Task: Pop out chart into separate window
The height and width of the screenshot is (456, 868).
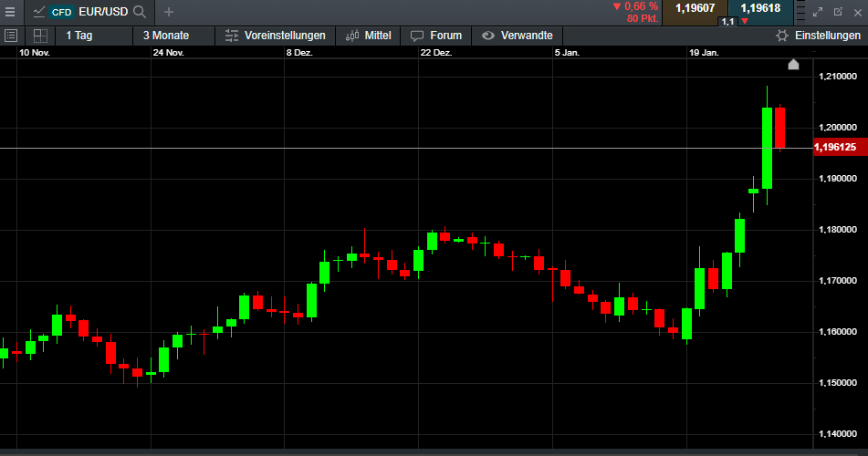Action: pos(839,12)
